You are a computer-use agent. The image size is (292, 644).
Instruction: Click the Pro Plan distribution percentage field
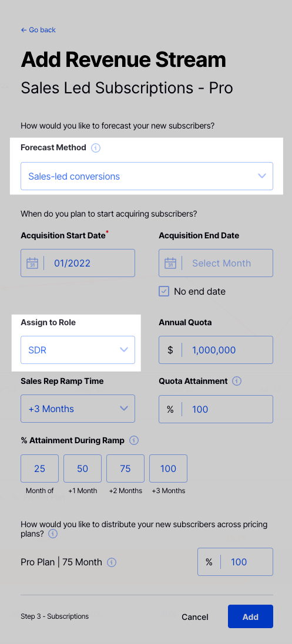[x=235, y=562]
